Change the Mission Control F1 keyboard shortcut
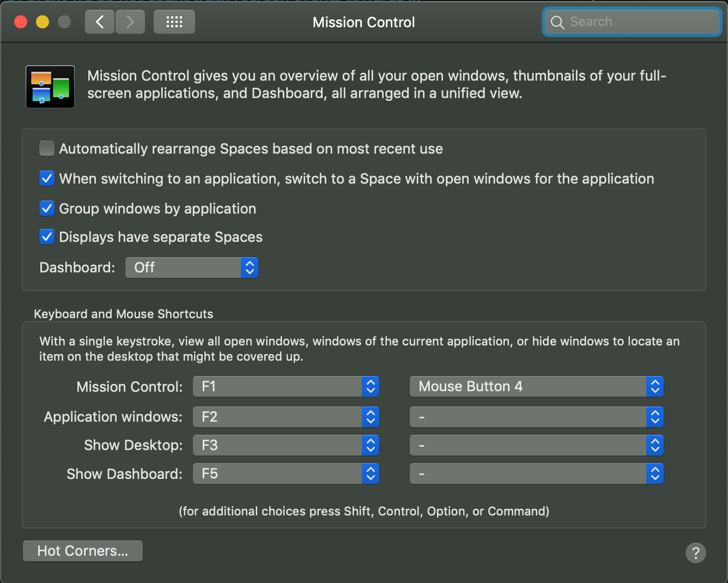The height and width of the screenshot is (583, 728). [x=286, y=386]
